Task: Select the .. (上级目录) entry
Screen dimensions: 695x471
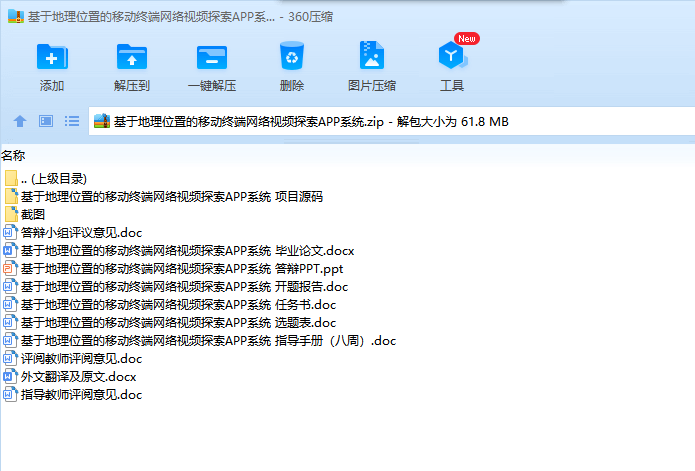Action: (54, 179)
